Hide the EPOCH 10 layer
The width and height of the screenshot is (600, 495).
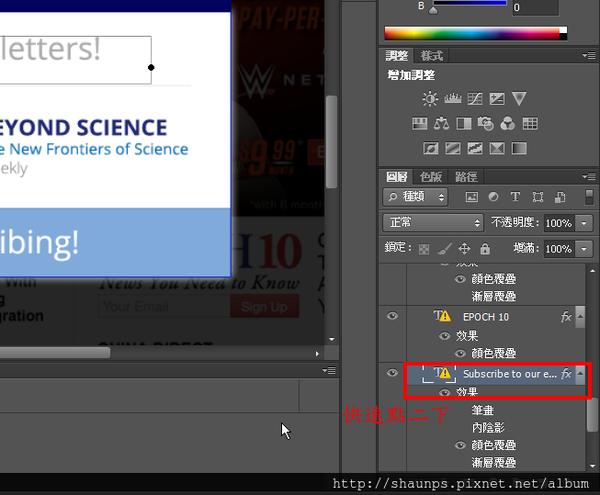(x=392, y=316)
